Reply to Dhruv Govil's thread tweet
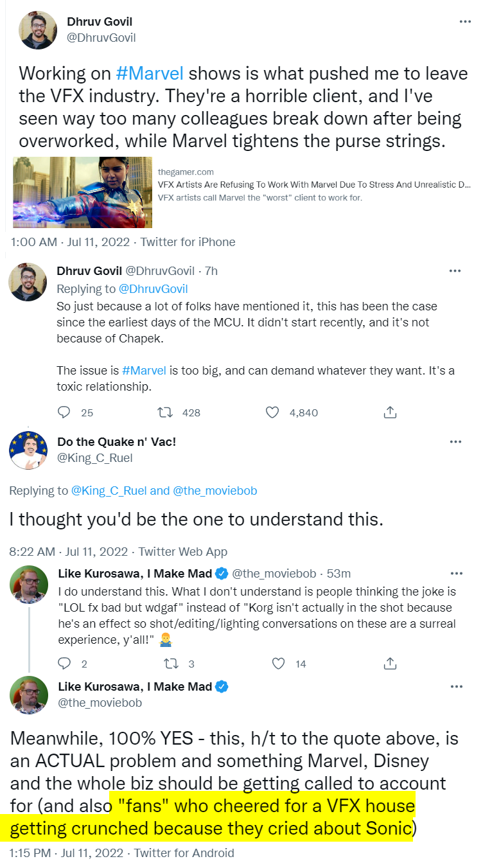This screenshot has height=868, width=483. [x=64, y=412]
